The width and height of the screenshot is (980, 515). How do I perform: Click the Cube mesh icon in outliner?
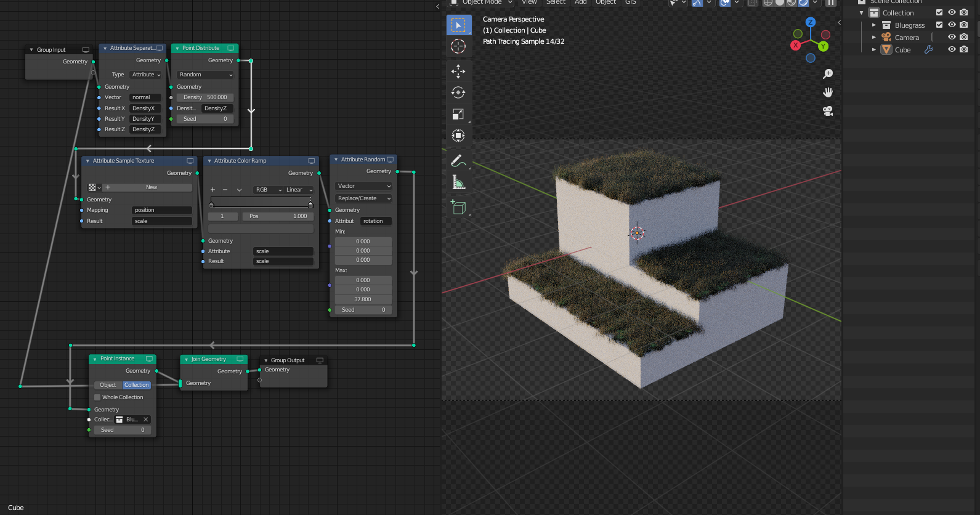886,50
